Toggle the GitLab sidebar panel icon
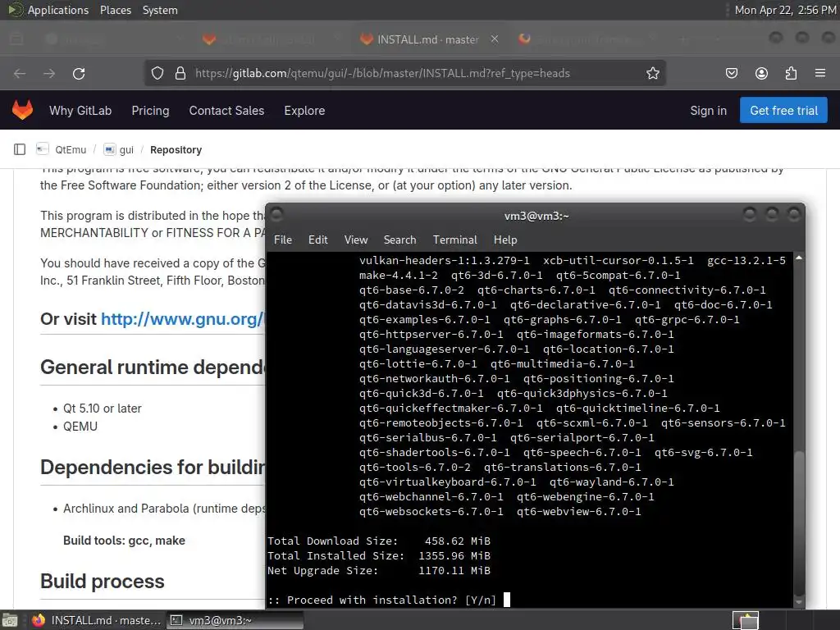The image size is (840, 630). [20, 149]
